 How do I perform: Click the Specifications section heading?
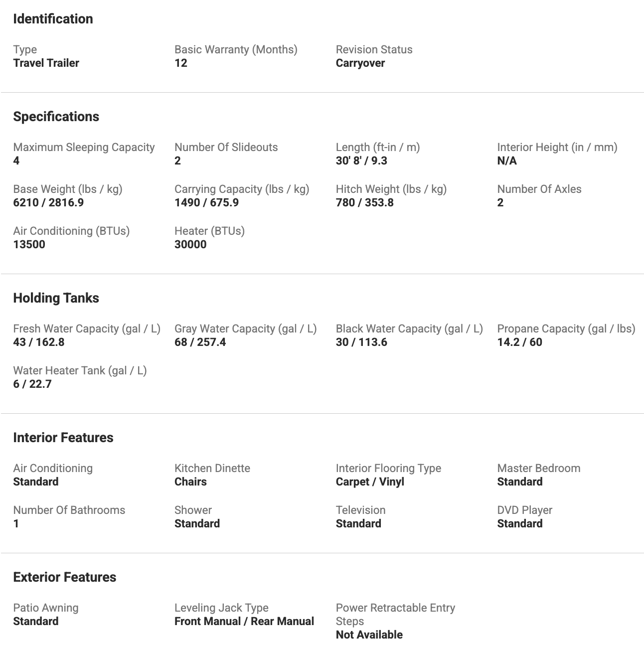[x=56, y=117]
